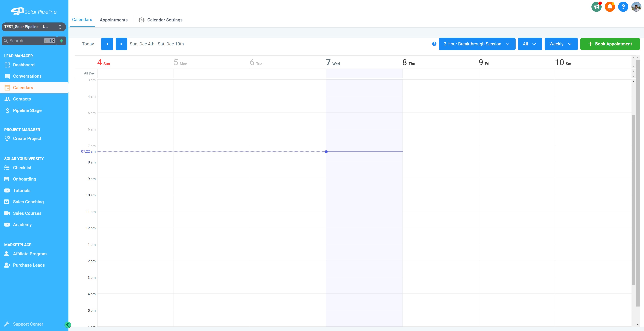Click the lightning bolt next to search
The image size is (644, 331).
click(62, 41)
